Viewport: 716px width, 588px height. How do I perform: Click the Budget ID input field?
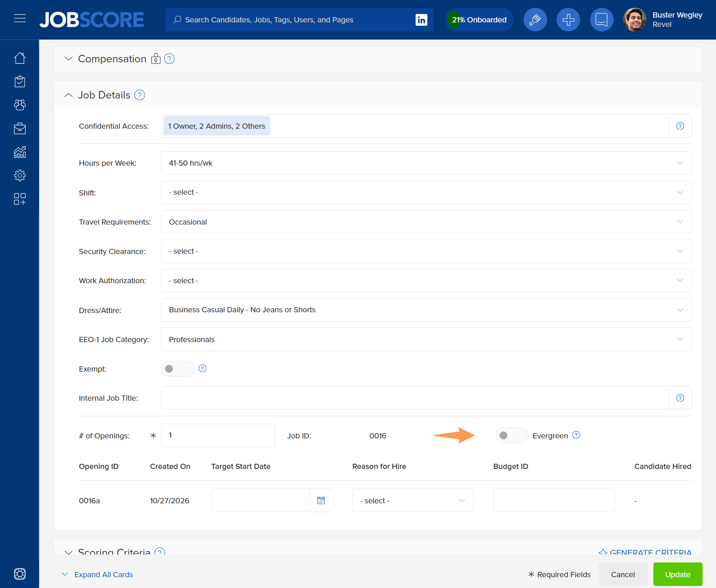pyautogui.click(x=554, y=500)
